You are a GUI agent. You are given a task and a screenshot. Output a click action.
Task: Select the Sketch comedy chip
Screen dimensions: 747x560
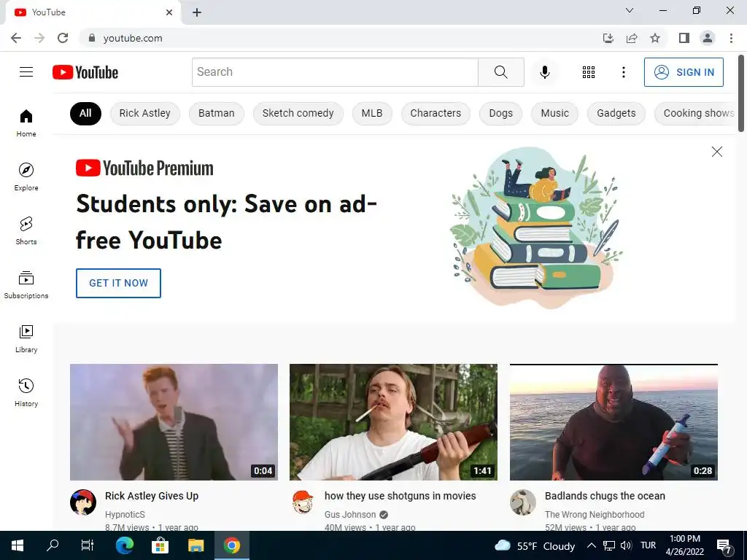298,113
